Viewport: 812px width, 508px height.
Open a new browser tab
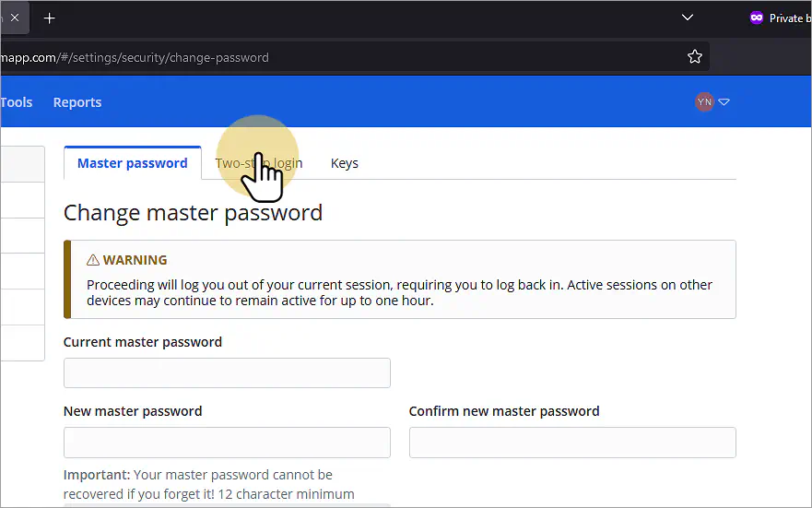(x=49, y=18)
